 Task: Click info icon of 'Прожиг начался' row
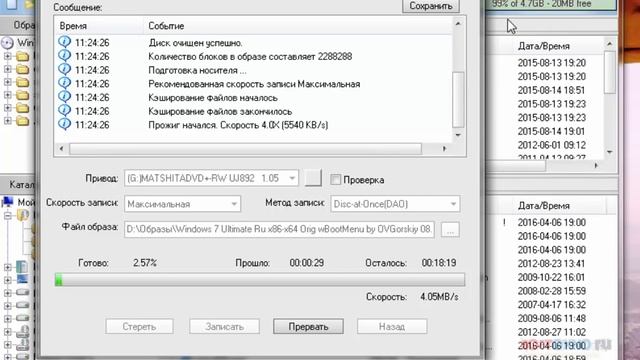[x=64, y=124]
